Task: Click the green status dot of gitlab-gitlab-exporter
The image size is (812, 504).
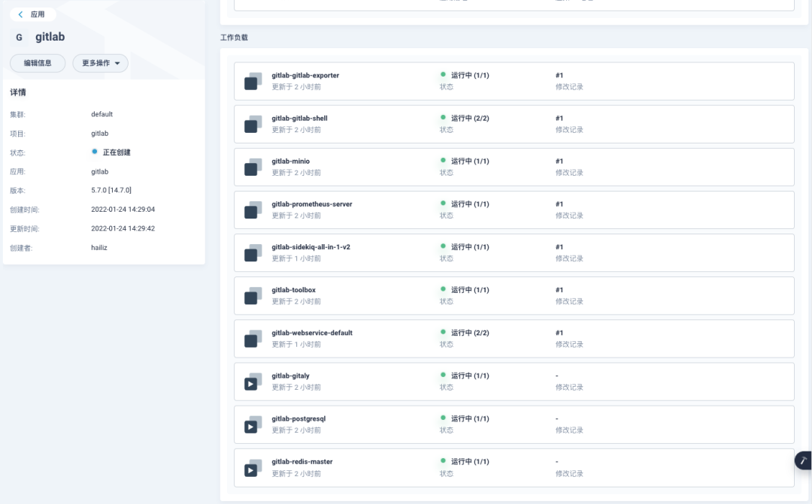Action: coord(443,74)
